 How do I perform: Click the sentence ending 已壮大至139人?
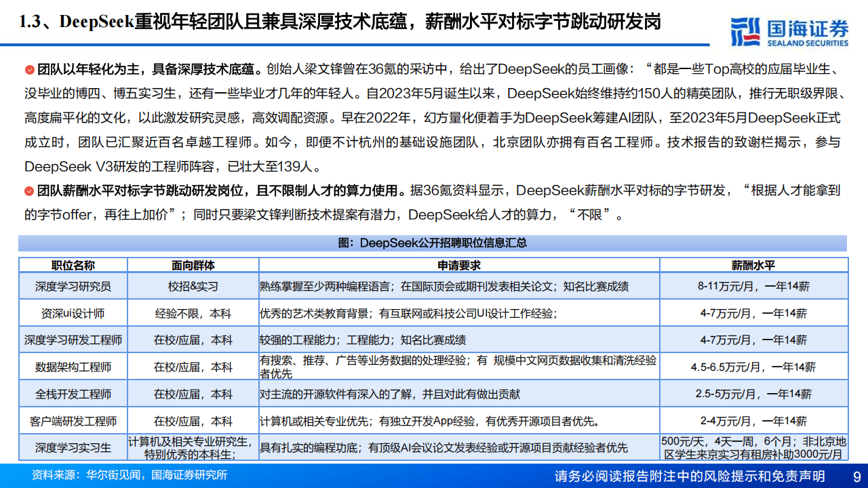click(172, 167)
